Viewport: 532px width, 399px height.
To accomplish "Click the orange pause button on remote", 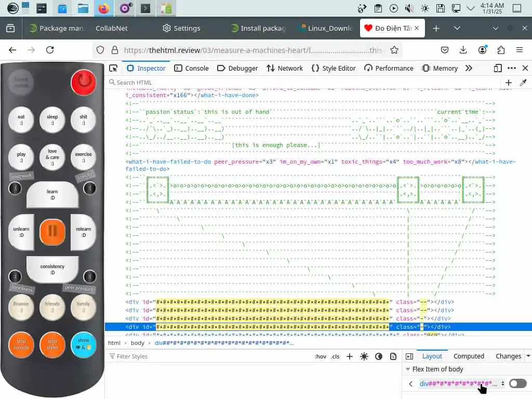I will point(52,232).
